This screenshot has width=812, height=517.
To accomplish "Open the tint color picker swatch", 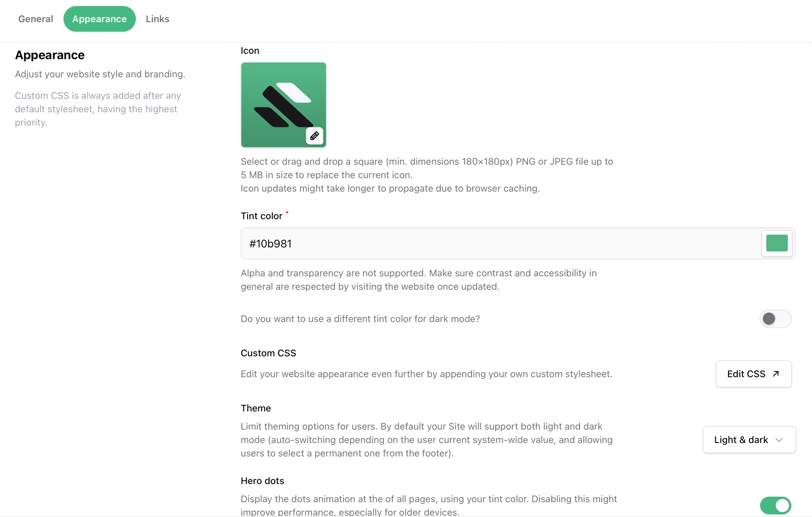I will tap(777, 243).
